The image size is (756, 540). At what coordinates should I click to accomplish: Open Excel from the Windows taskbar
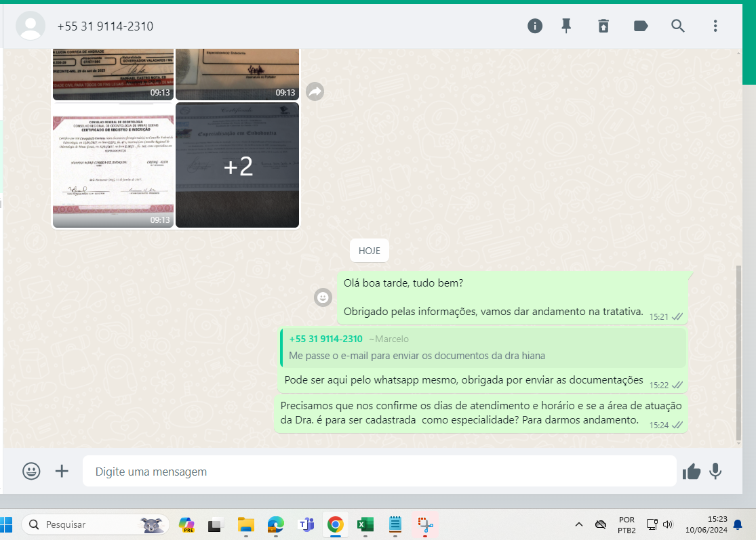click(365, 524)
